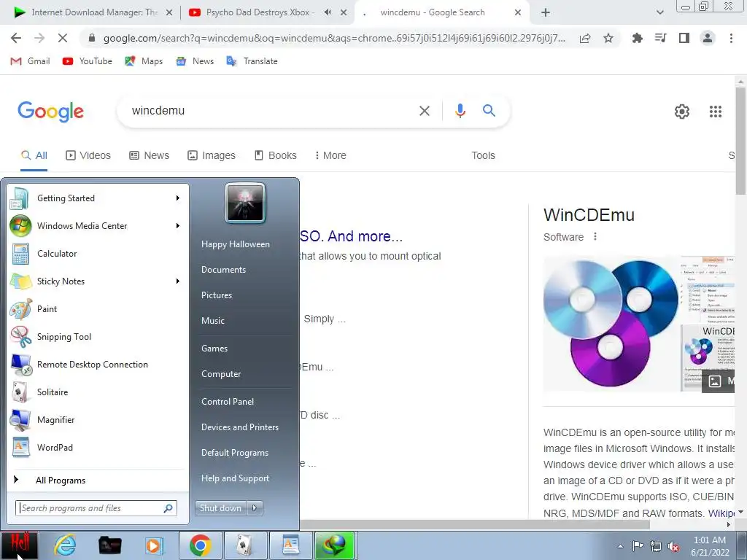Focus Search programs and files box
The width and height of the screenshot is (747, 560).
[96, 508]
